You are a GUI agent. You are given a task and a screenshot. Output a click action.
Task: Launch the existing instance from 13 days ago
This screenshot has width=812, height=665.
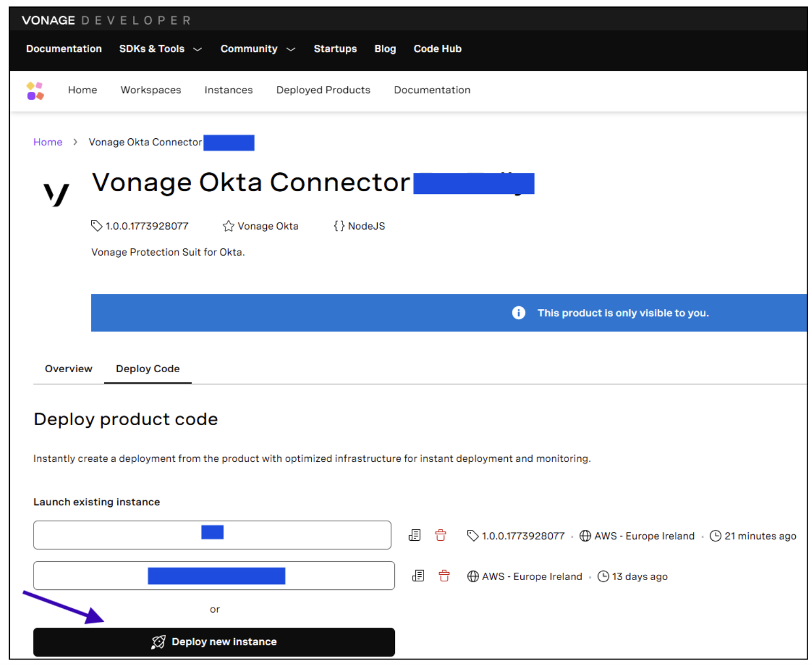214,575
